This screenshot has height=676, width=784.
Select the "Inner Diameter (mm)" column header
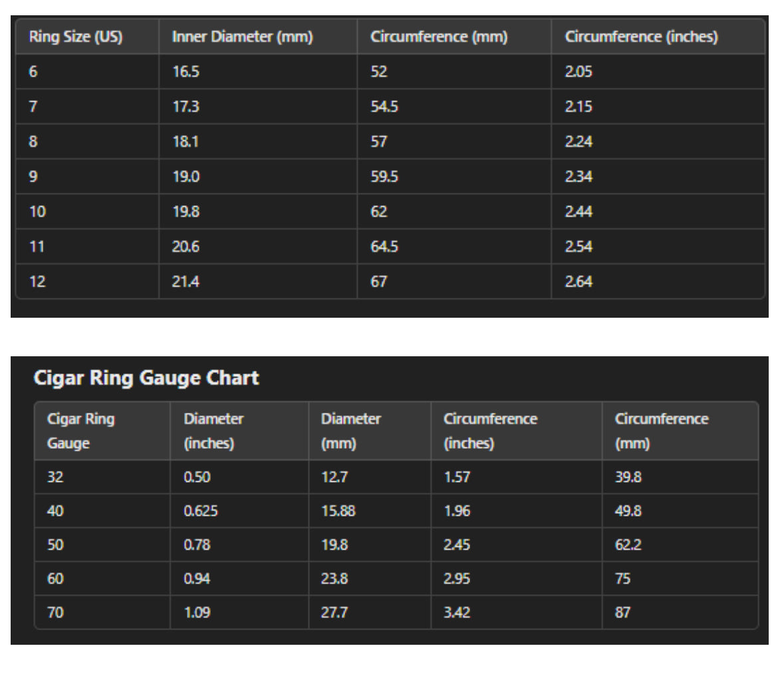(242, 37)
